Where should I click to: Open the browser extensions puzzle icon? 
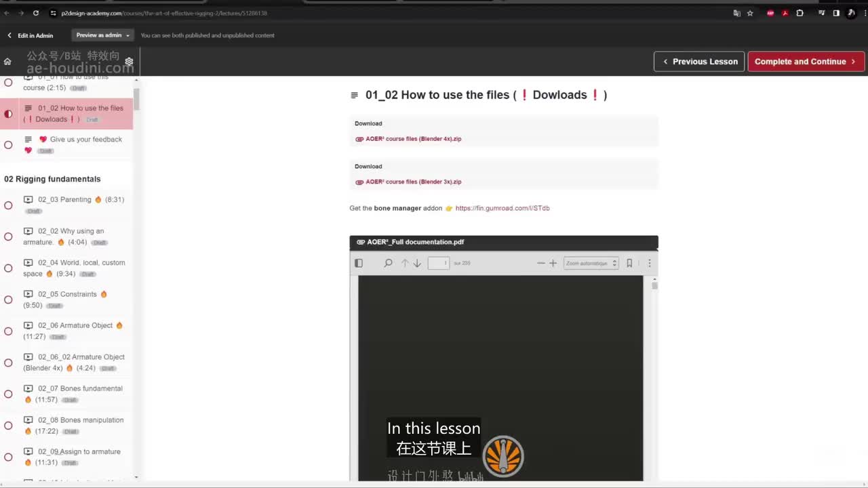point(800,13)
